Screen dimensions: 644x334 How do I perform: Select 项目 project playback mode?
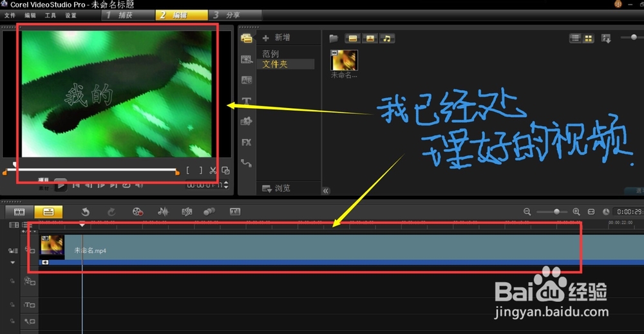coord(44,180)
